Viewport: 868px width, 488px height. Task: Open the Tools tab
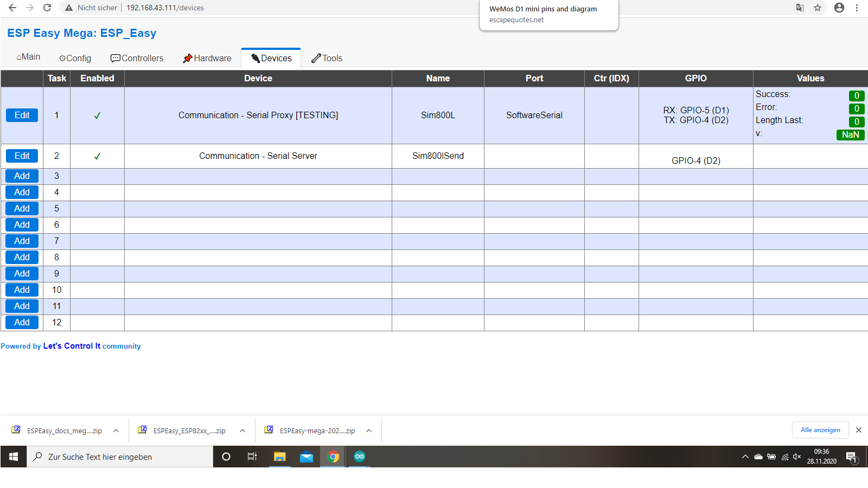[x=327, y=58]
